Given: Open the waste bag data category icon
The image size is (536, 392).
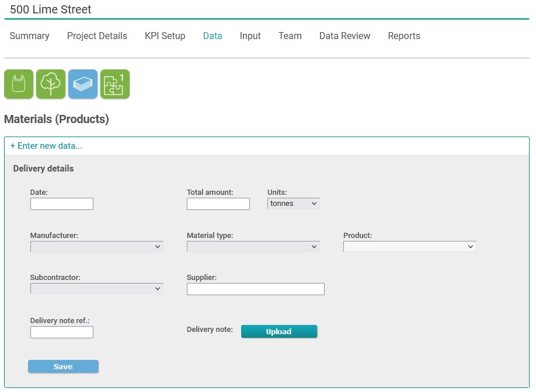Looking at the screenshot, I should 19,84.
